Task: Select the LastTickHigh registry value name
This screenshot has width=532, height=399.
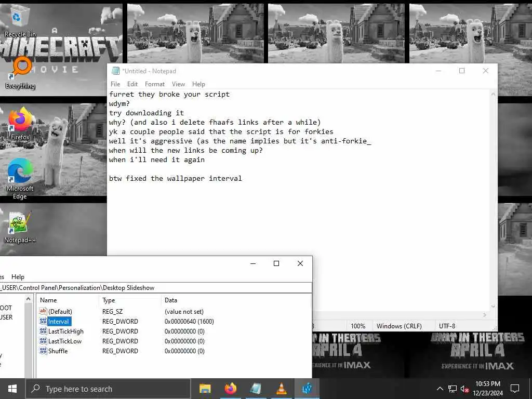Action: pos(65,331)
